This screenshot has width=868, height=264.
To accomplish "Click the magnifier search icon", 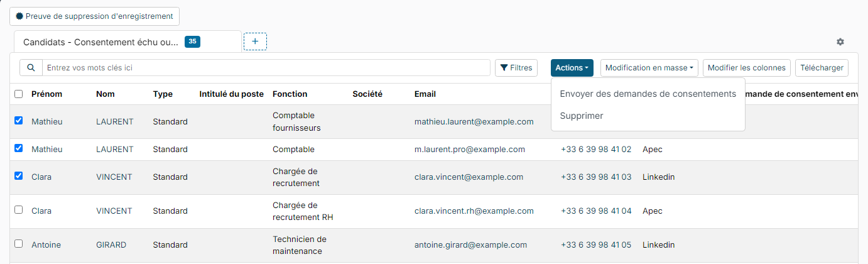I will point(31,68).
